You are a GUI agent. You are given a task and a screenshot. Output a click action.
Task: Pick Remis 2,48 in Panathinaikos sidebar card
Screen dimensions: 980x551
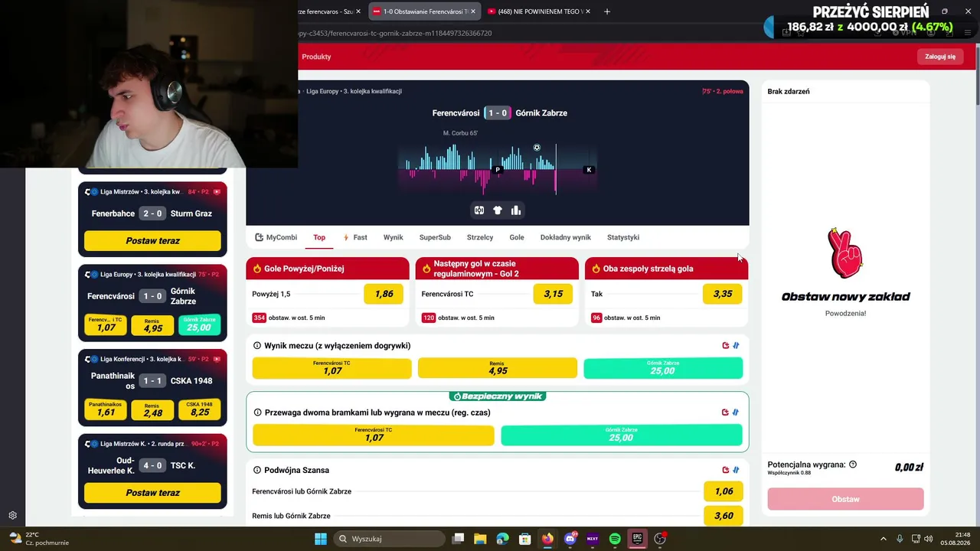click(152, 409)
